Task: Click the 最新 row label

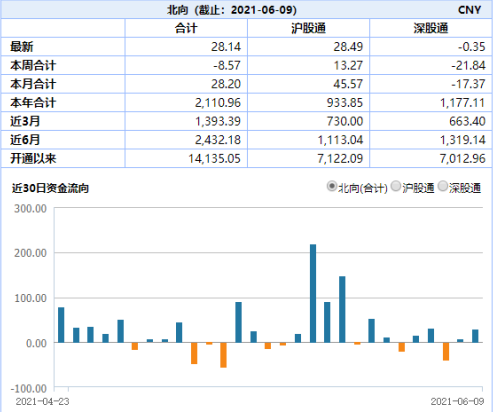Action: [x=22, y=47]
